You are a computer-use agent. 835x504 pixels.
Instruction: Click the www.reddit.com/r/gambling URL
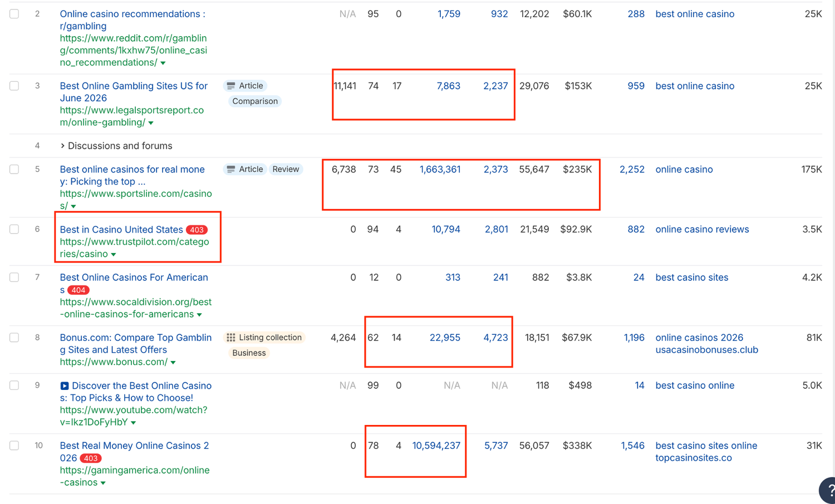(133, 50)
